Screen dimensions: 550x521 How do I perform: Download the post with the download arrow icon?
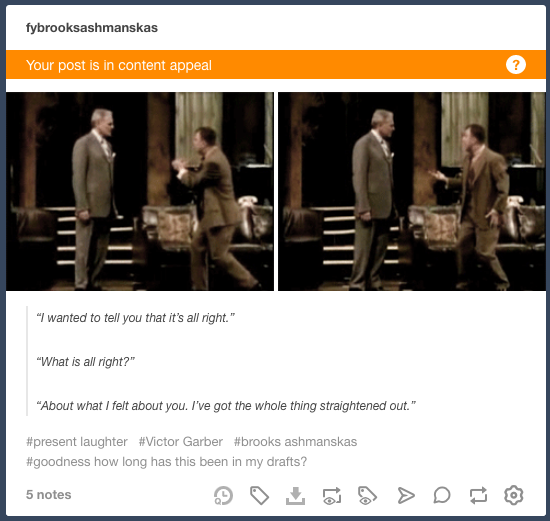click(295, 495)
